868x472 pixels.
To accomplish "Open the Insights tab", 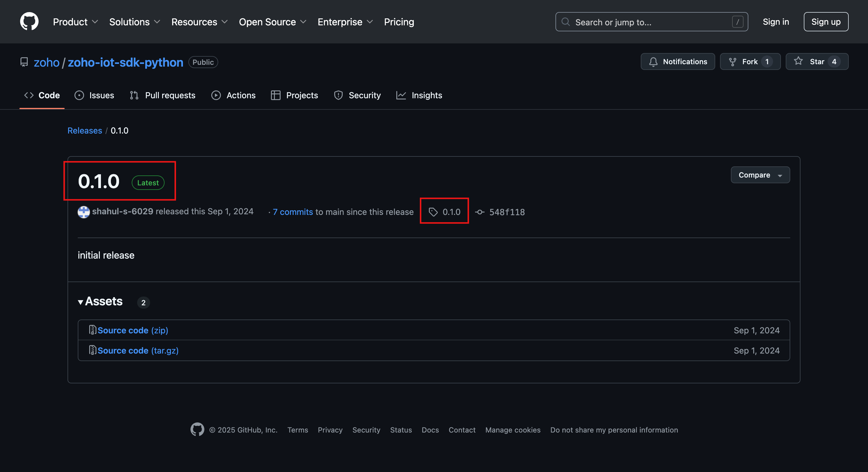I will click(419, 95).
